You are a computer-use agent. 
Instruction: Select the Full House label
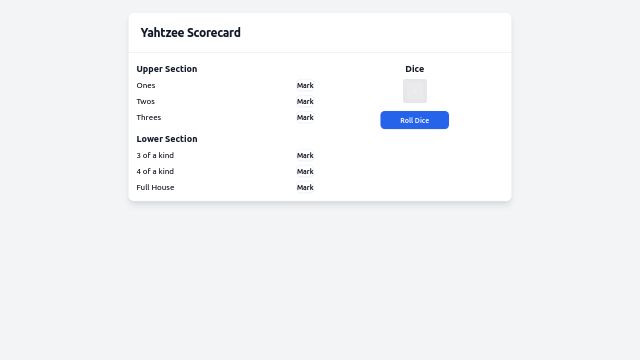(x=155, y=187)
